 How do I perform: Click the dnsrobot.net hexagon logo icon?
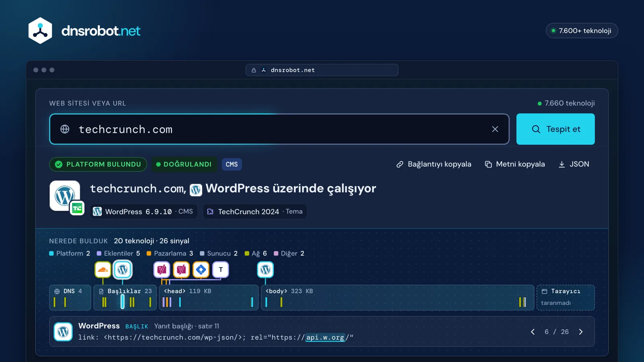[x=40, y=31]
